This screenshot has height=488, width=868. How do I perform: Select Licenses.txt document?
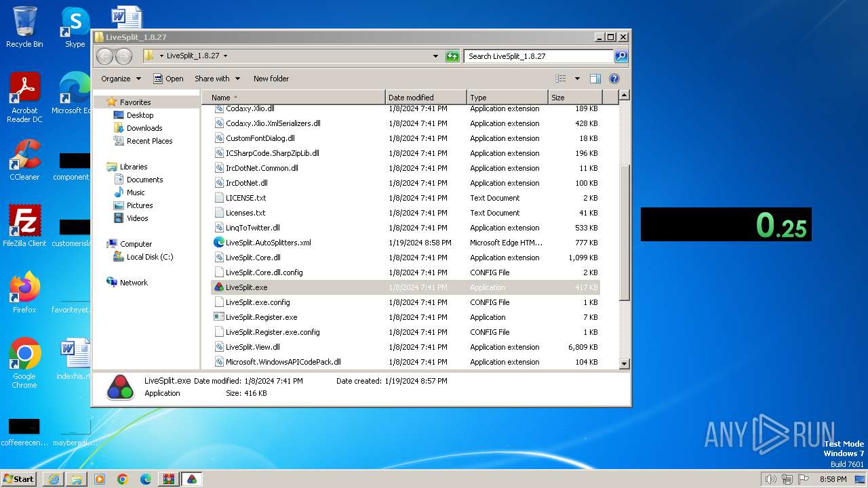(405, 213)
